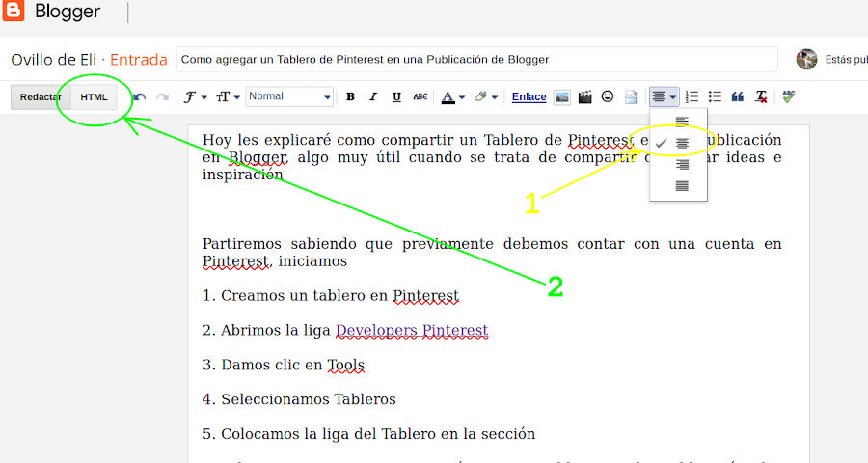Screen dimensions: 868x463
Task: Toggle strikethrough formatting
Action: click(x=420, y=96)
